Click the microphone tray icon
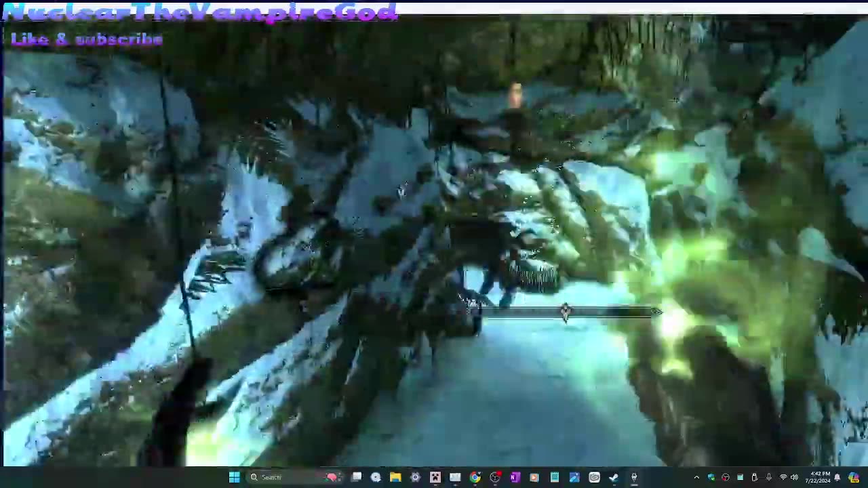868x488 pixels. 768,477
